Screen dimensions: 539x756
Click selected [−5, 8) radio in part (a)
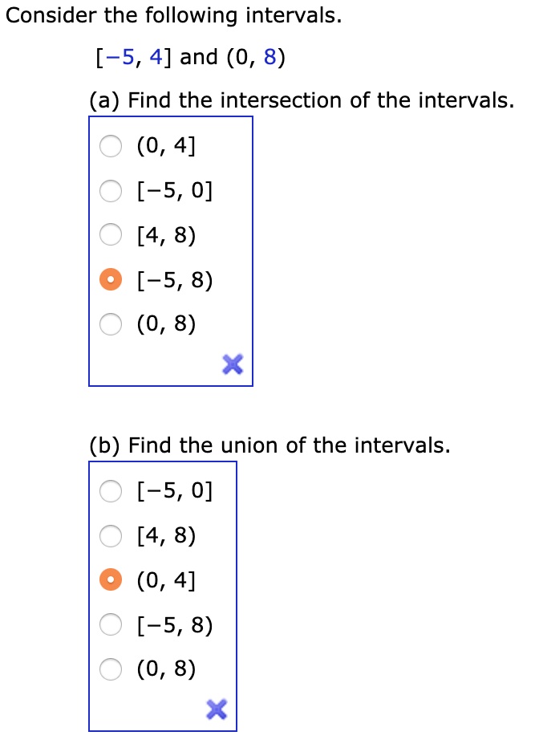point(111,281)
